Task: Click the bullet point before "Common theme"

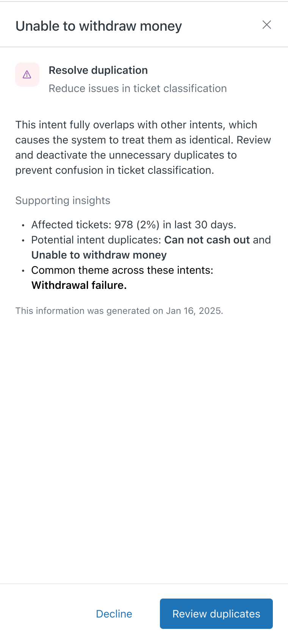Action: click(x=23, y=271)
